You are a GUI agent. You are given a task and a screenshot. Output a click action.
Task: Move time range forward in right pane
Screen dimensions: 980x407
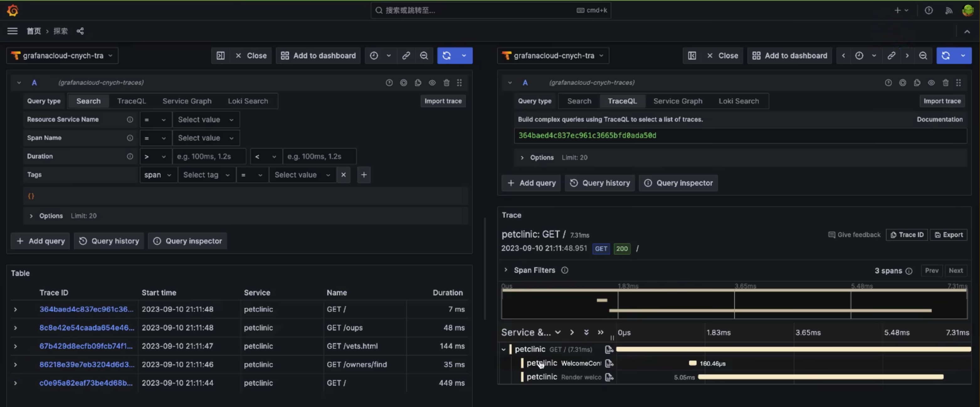coord(907,55)
